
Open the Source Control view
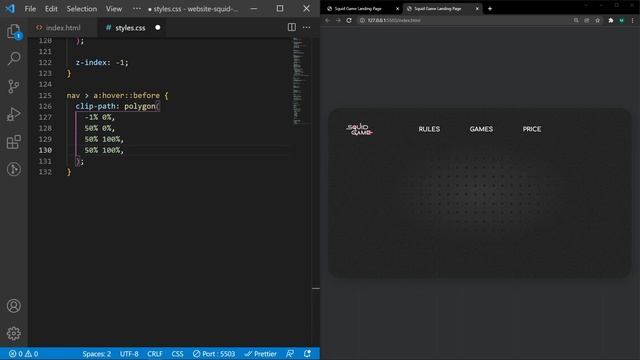[13, 86]
